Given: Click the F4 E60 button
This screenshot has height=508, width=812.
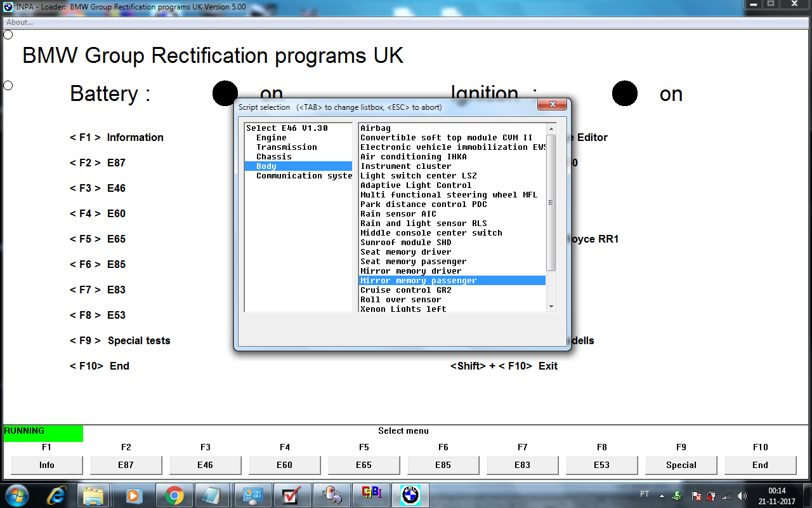Looking at the screenshot, I should coord(285,465).
